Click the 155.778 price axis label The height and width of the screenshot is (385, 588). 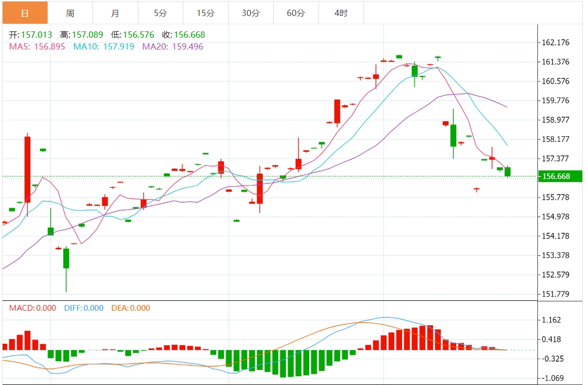(x=555, y=197)
